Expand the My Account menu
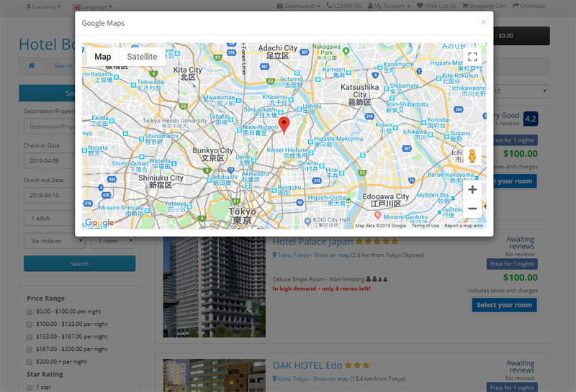This screenshot has height=392, width=576. 389,6
